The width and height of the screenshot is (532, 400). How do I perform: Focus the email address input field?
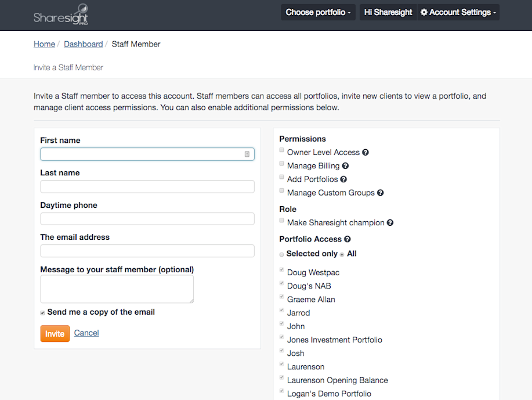147,251
